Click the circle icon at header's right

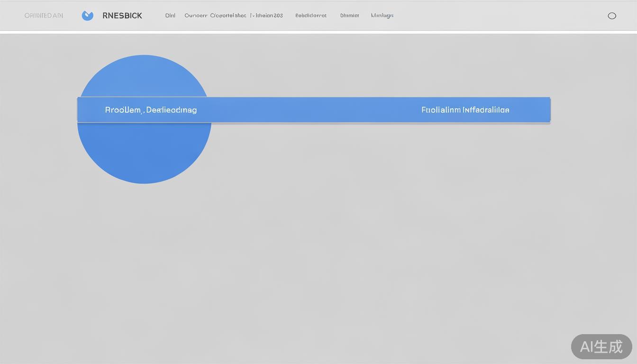click(x=612, y=16)
